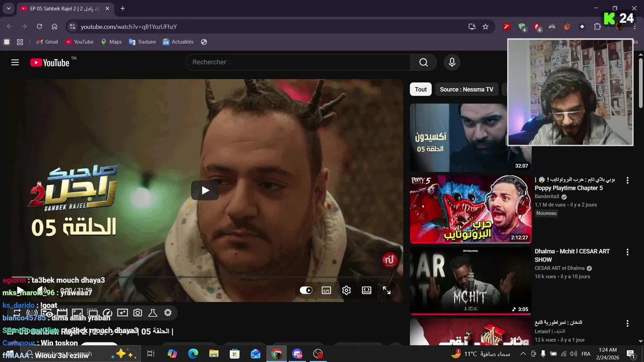
Task: Open the Copilot taskbar icon
Action: coord(172,354)
